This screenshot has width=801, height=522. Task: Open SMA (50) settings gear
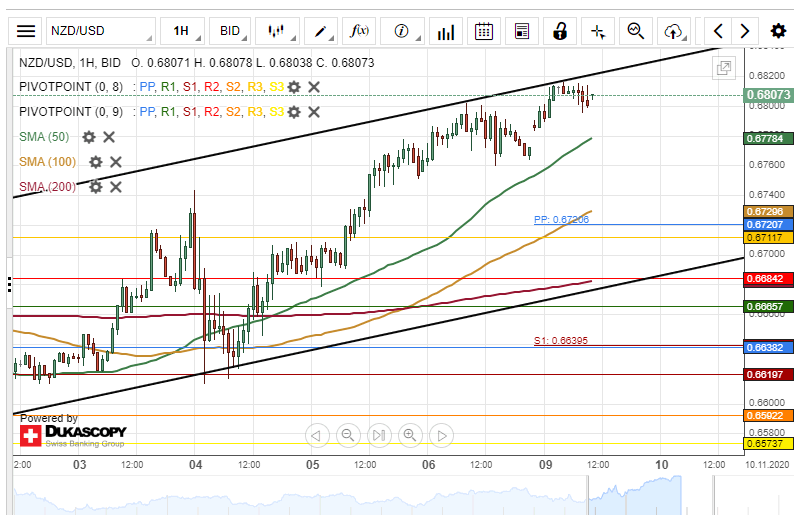(89, 137)
